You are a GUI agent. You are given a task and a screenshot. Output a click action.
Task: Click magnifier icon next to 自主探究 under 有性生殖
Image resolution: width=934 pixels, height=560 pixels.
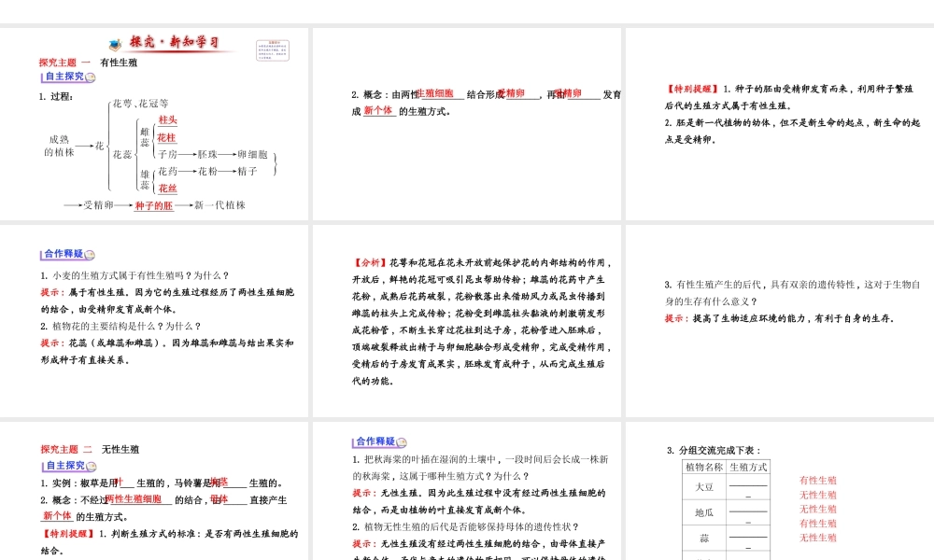coord(90,77)
